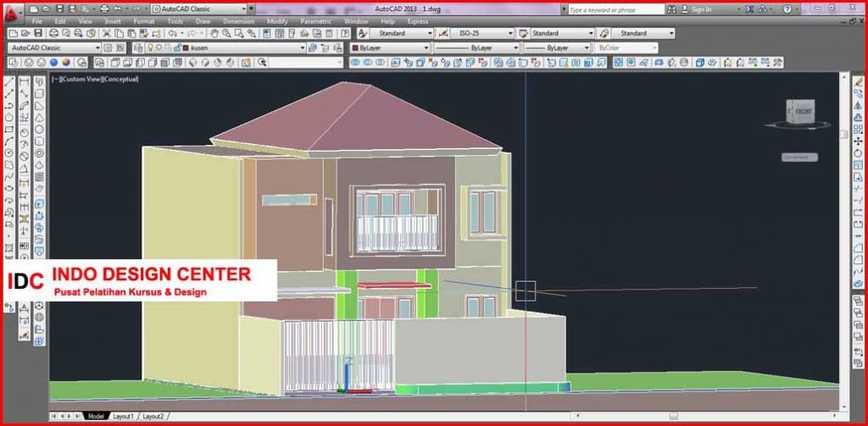
Task: Click the Realistic visual style sphere icon
Action: tap(54, 63)
